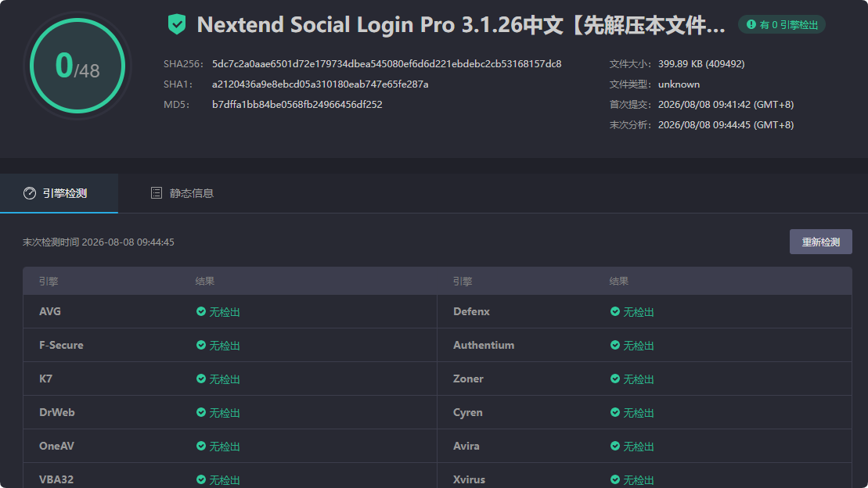Click the exclamation icon in the detection badge
Screen dimensions: 868x488
pos(751,24)
